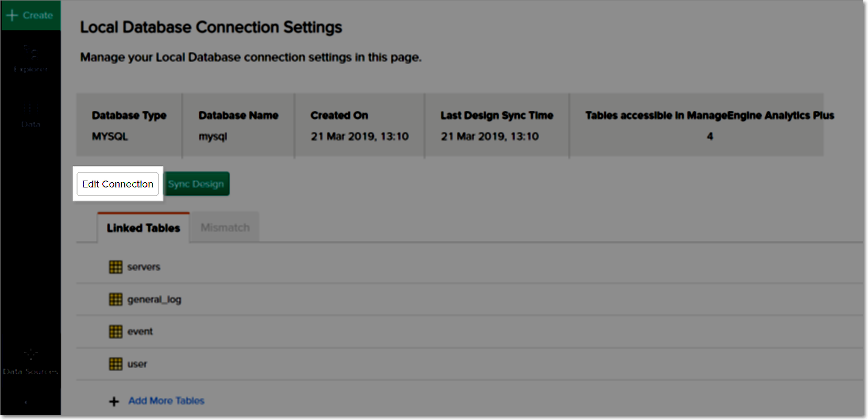The width and height of the screenshot is (868, 420).
Task: Click the Database Name value mysql
Action: click(213, 136)
